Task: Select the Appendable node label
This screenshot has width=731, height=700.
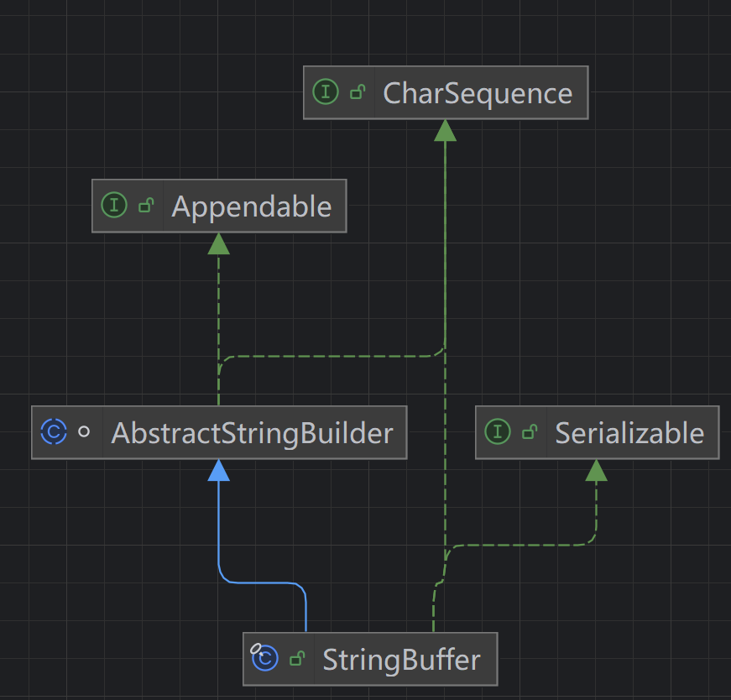Action: tap(252, 206)
